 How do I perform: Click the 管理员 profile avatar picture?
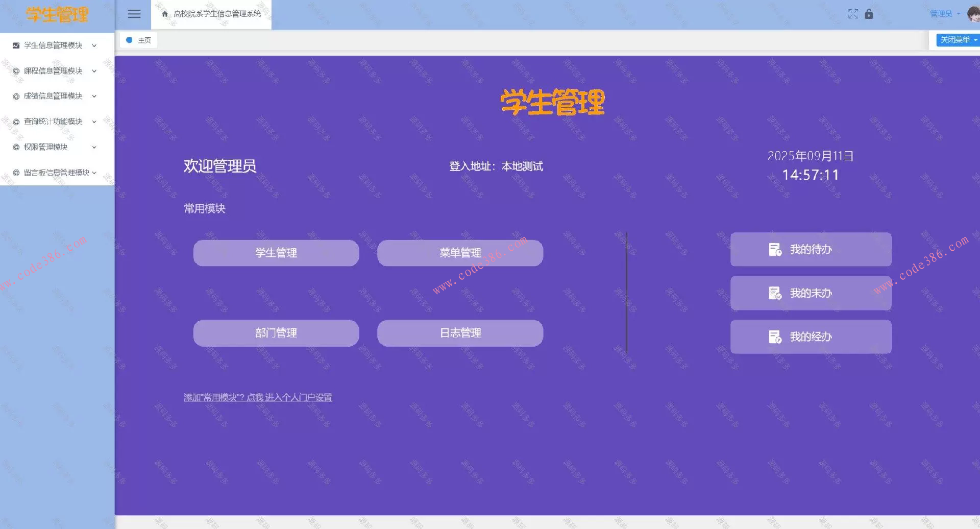[973, 13]
